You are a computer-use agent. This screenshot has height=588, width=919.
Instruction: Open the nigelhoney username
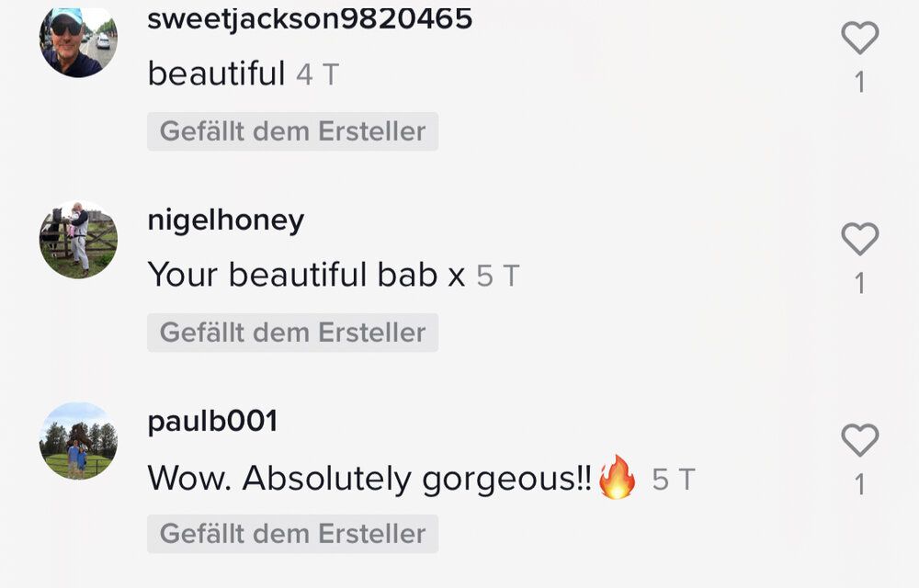pos(226,220)
